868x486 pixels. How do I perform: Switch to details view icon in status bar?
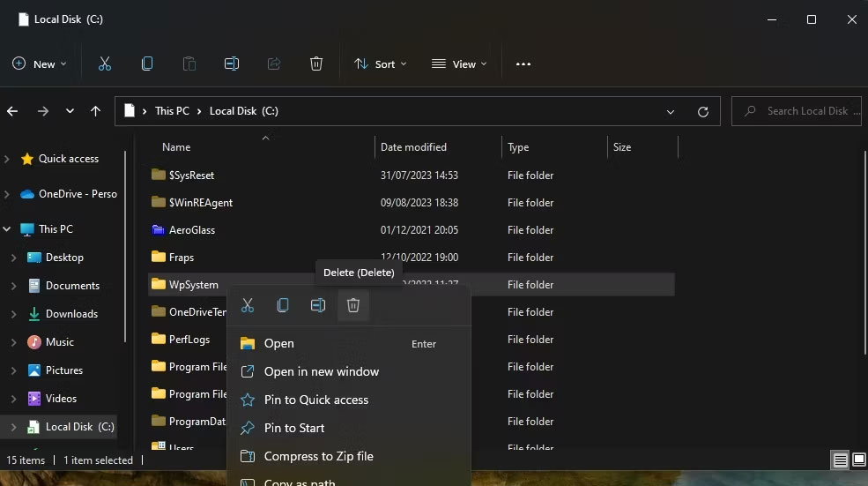coord(841,460)
